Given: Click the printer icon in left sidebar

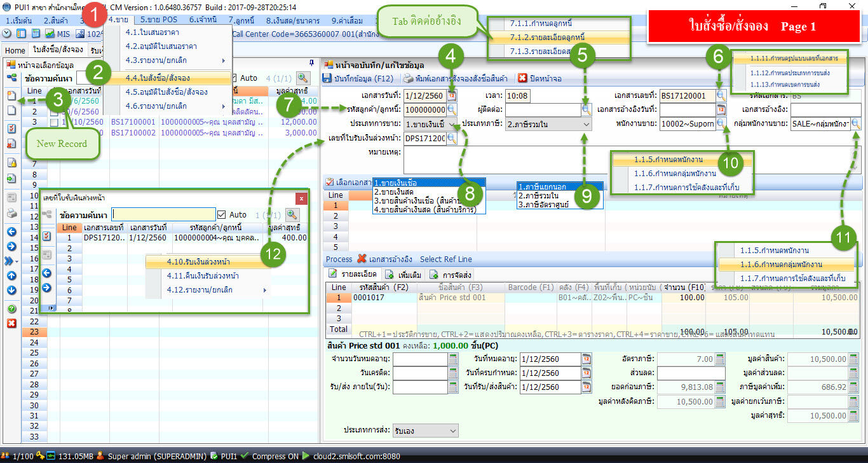Looking at the screenshot, I should [x=11, y=214].
